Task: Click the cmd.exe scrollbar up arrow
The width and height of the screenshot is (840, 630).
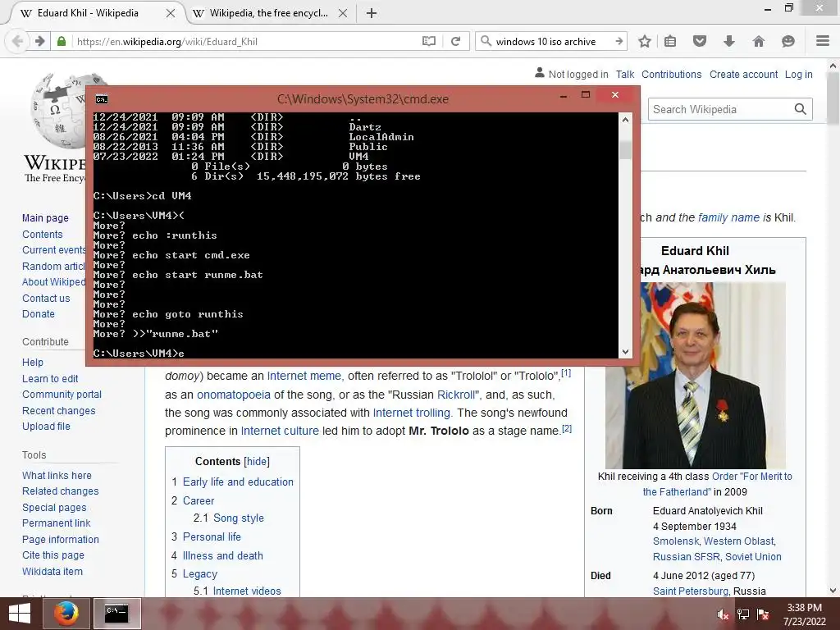Action: 625,120
